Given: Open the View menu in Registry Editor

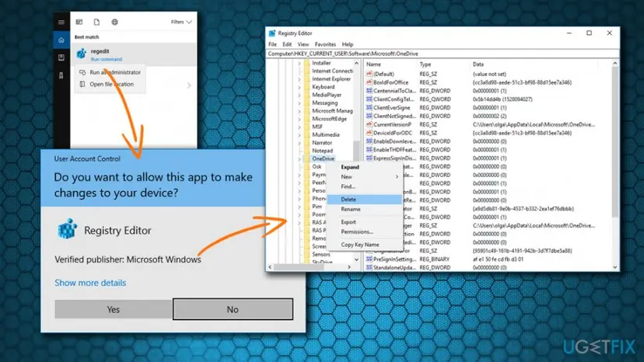Looking at the screenshot, I should [x=303, y=44].
